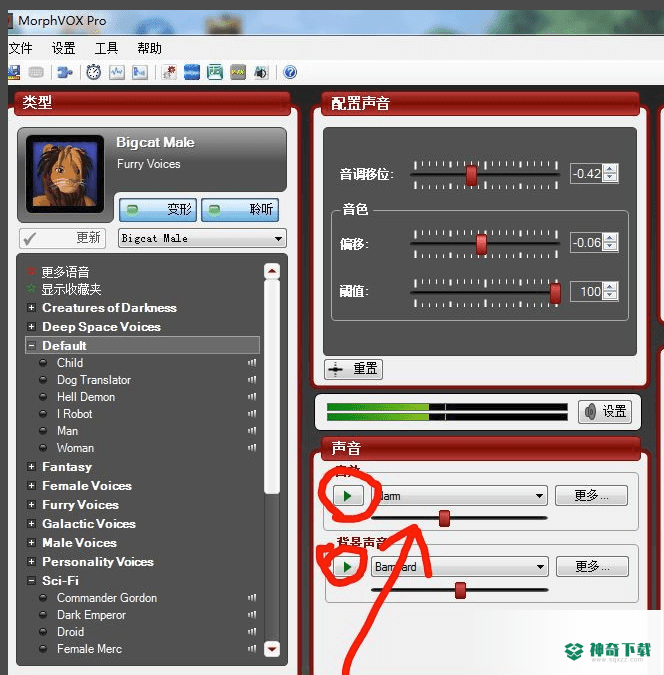Screen dimensions: 664x675
Task: Click the voice list scroll-down arrow
Action: 272,649
